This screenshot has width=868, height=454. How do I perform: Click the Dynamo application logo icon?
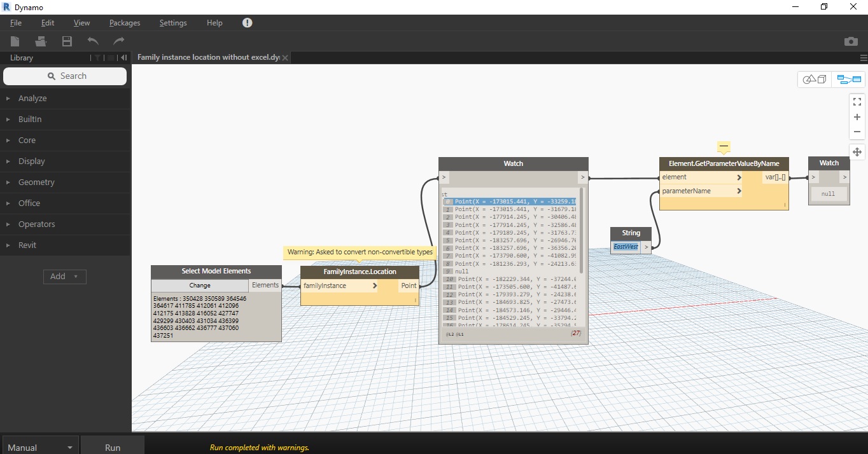coord(6,7)
